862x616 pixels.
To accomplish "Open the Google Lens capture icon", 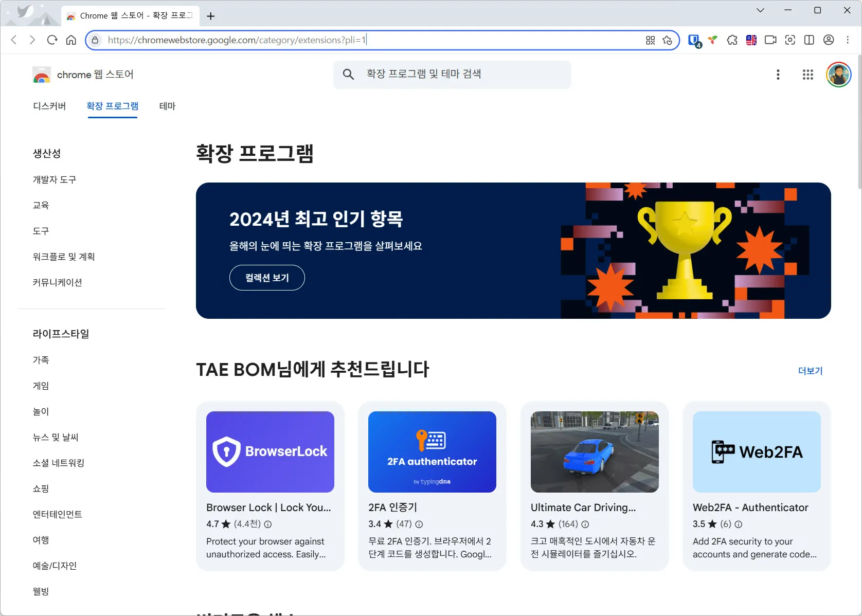I will pyautogui.click(x=791, y=40).
